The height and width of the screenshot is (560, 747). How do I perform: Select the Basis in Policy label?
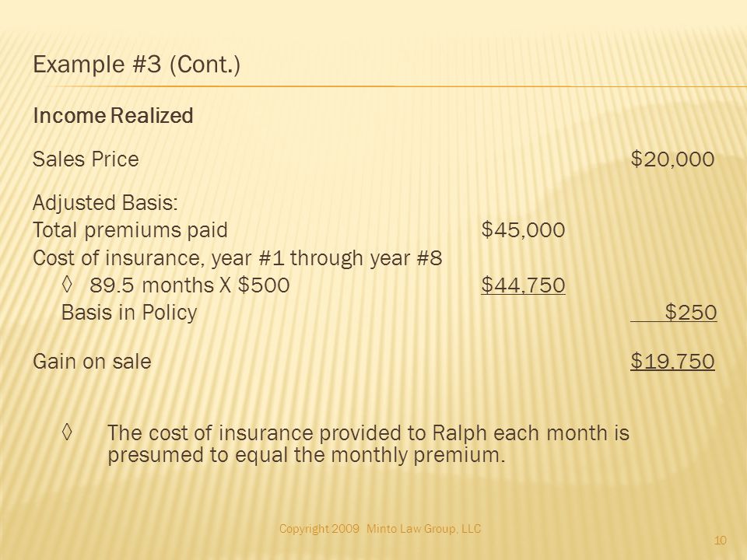pos(129,313)
